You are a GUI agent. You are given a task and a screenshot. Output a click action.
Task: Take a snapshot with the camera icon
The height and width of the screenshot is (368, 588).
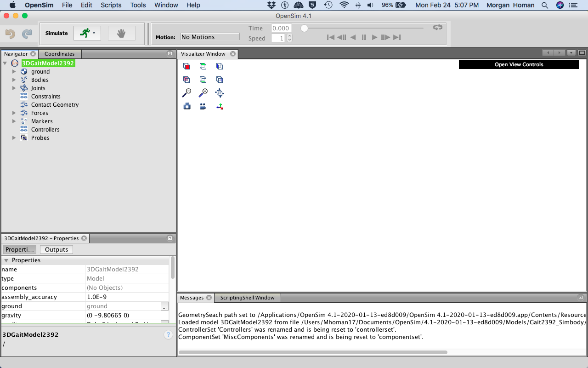pyautogui.click(x=187, y=106)
